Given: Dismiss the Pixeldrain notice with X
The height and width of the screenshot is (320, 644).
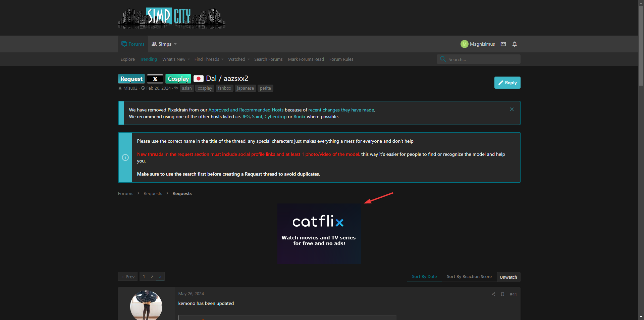Looking at the screenshot, I should click(512, 109).
